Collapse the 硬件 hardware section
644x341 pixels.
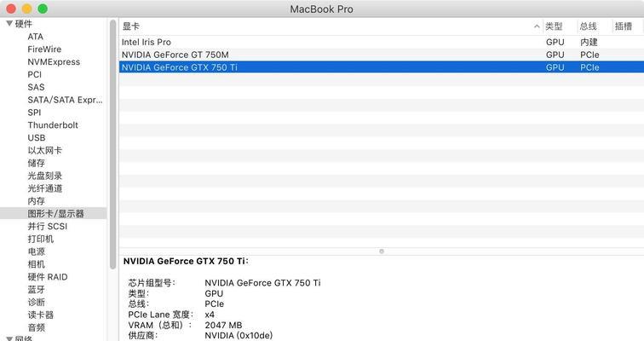tap(9, 23)
